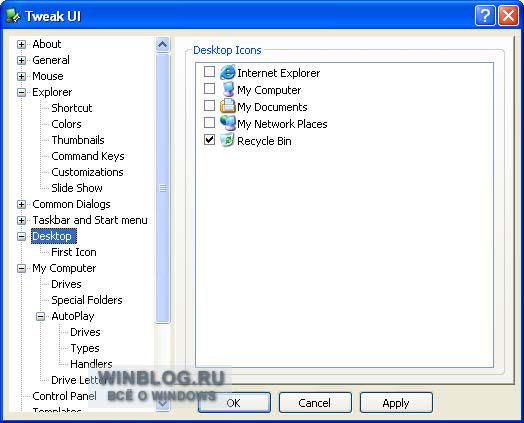The height and width of the screenshot is (423, 524).
Task: Click the Internet Explorer icon in the list
Action: click(228, 73)
